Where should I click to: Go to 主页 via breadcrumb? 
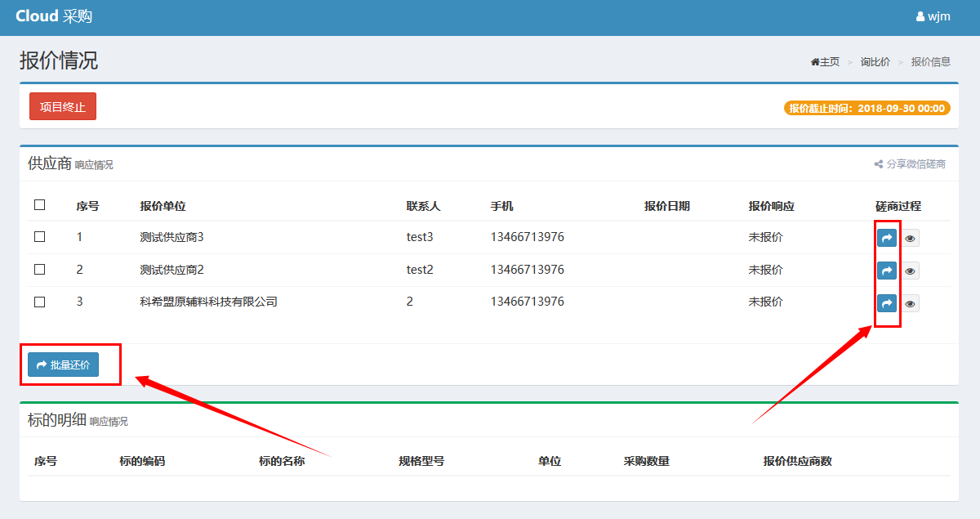[x=825, y=62]
